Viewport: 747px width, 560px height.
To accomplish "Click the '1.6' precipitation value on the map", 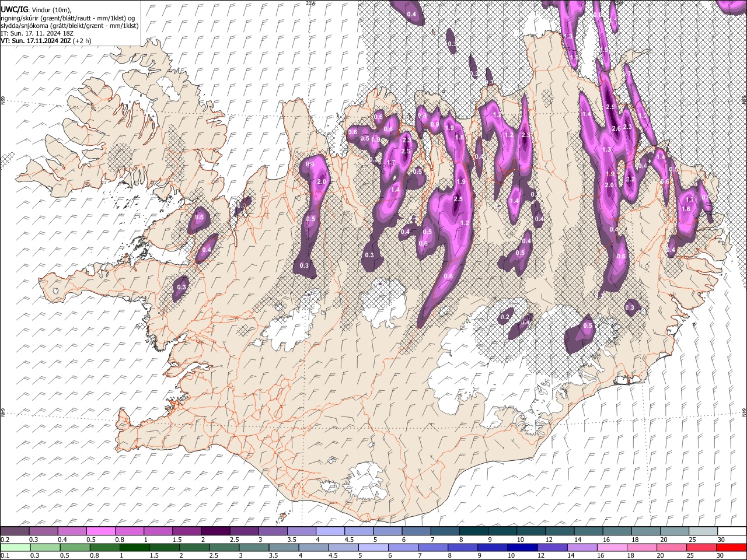I will click(x=686, y=209).
